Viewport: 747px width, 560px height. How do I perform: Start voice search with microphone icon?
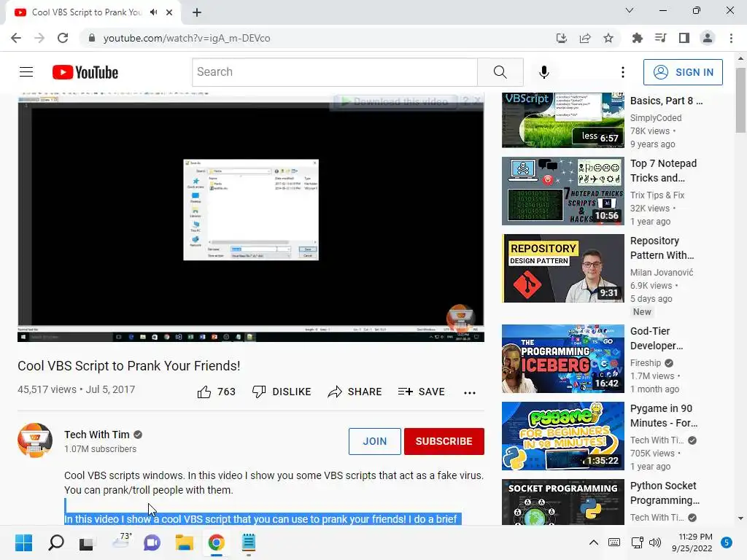coord(544,72)
